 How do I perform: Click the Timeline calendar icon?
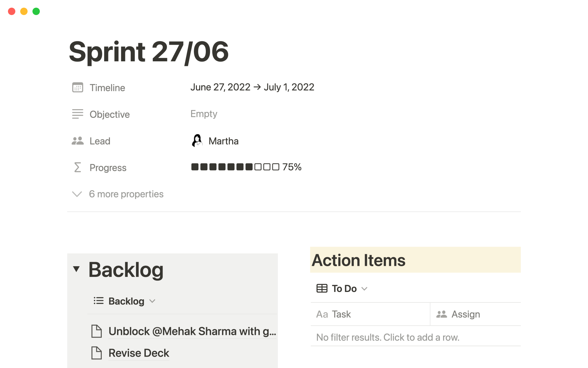(77, 87)
